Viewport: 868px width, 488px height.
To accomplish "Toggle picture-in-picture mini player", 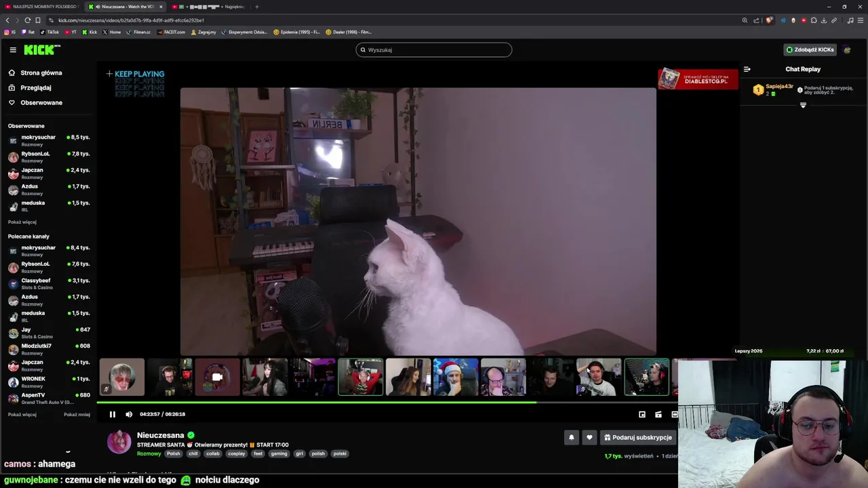I will (642, 414).
